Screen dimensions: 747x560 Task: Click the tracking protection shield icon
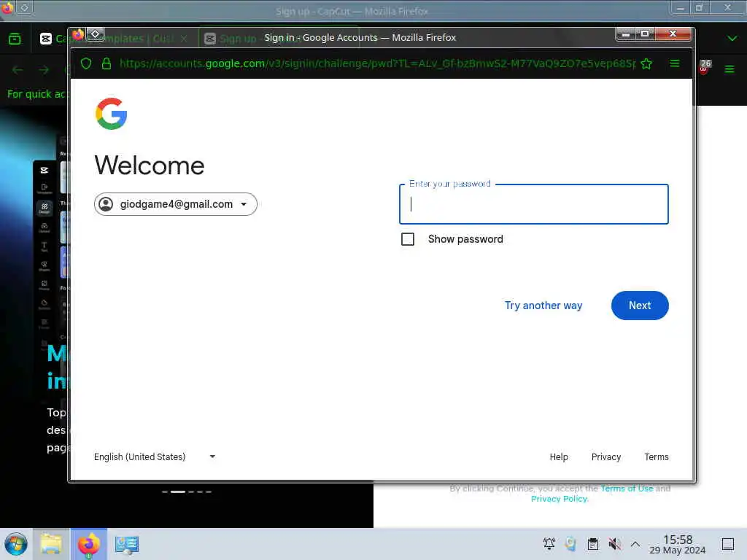tap(86, 63)
